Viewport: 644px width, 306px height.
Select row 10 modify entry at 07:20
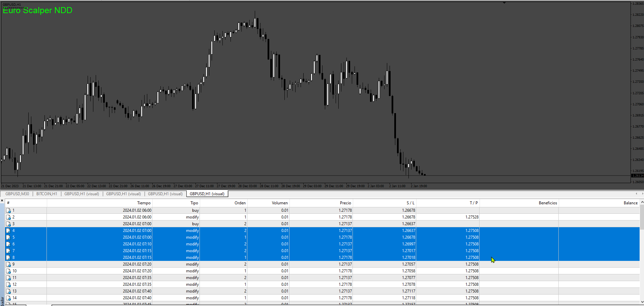(x=323, y=271)
